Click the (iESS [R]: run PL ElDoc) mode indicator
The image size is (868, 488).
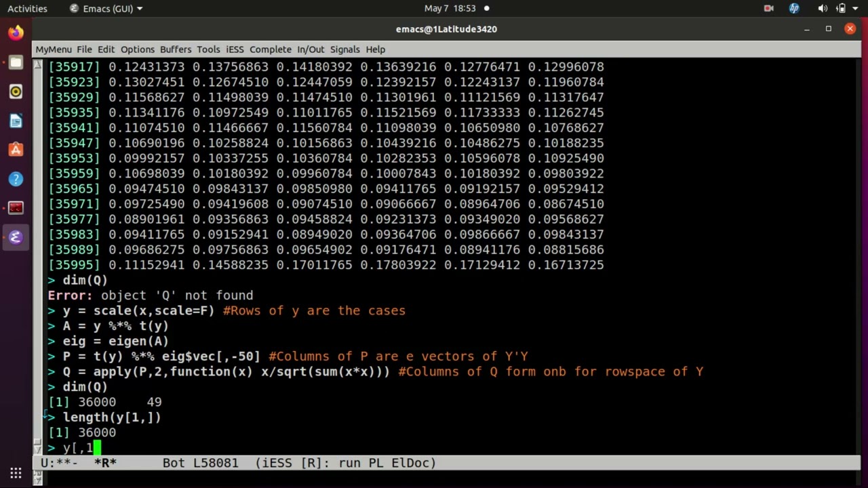coord(345,463)
